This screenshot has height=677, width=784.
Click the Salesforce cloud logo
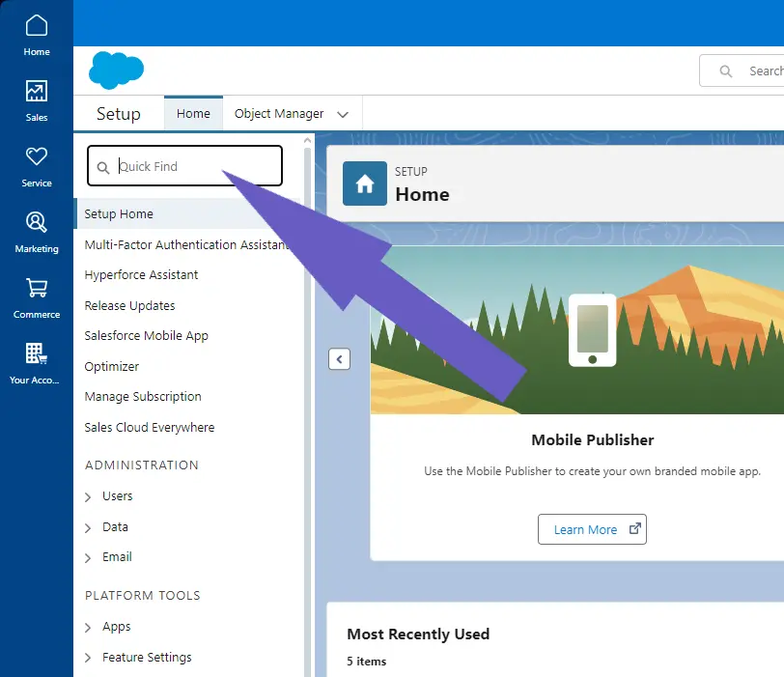[116, 70]
